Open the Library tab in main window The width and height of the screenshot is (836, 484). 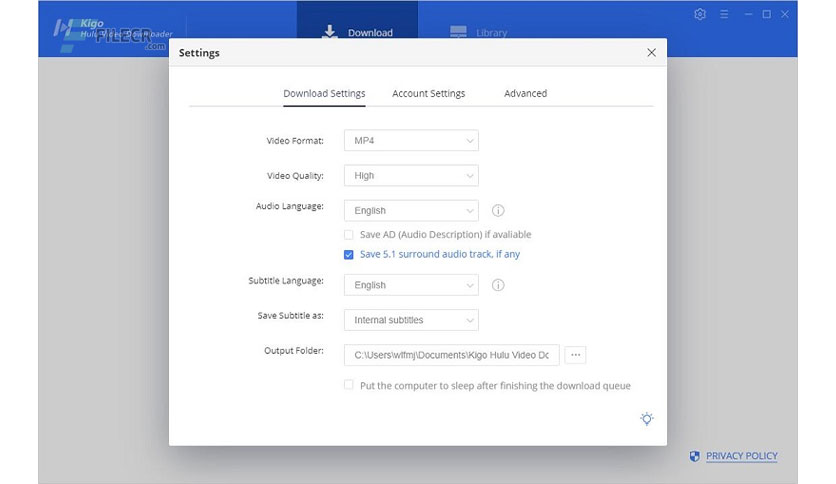click(x=478, y=33)
